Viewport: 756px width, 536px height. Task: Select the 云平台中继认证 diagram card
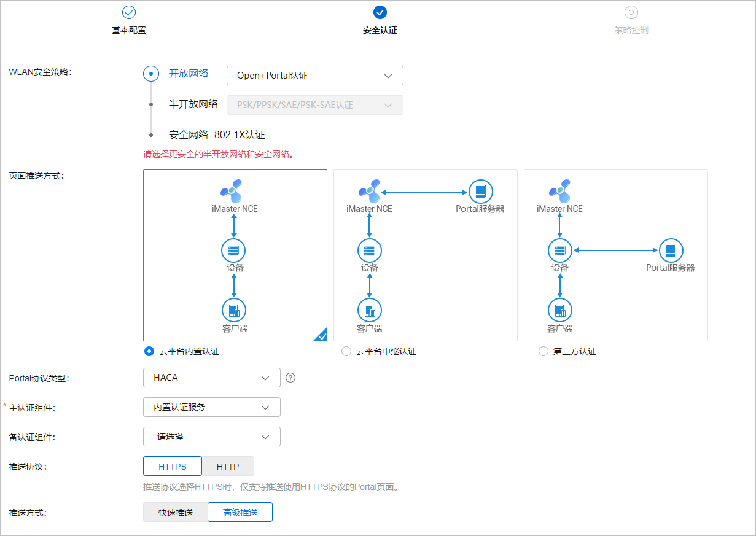[x=426, y=255]
